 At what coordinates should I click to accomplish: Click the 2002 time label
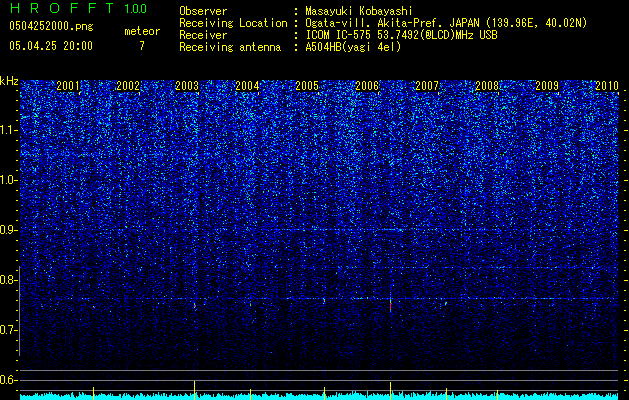(128, 85)
